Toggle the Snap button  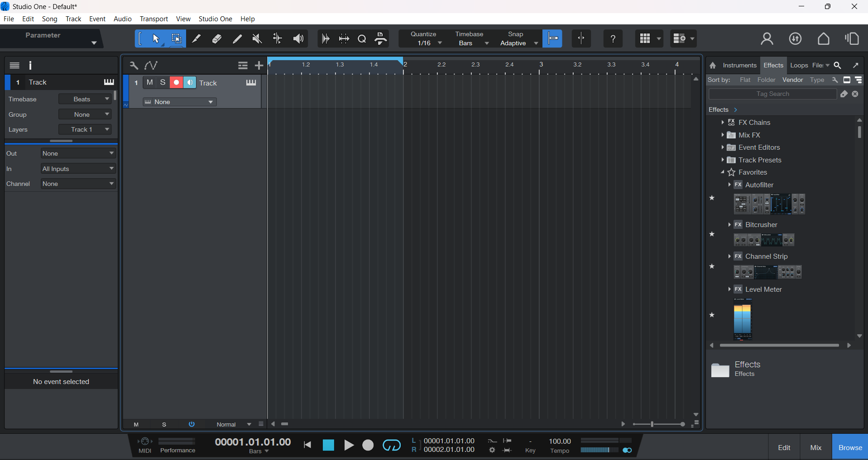point(553,38)
